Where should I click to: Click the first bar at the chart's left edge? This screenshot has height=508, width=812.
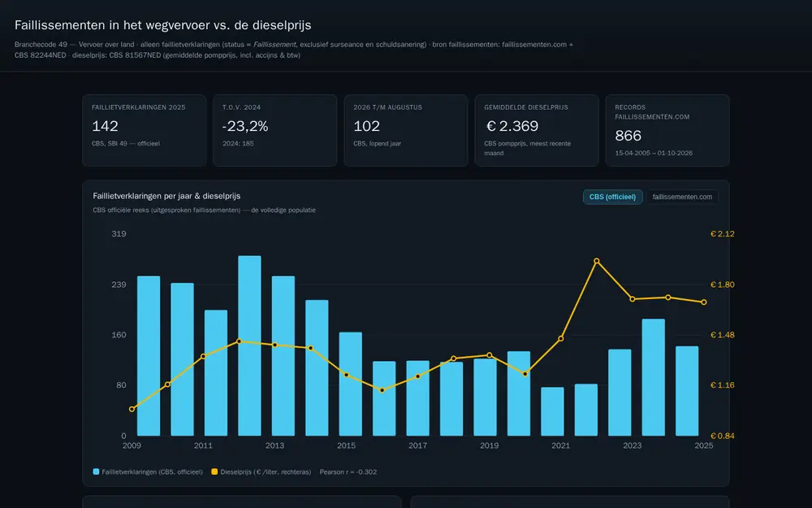(x=149, y=356)
